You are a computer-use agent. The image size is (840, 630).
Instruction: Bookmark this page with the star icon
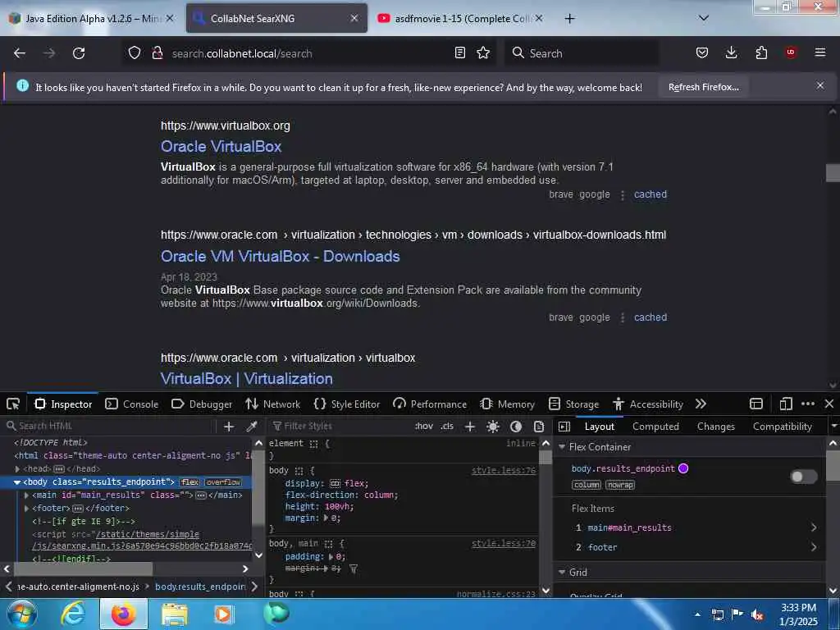(483, 53)
